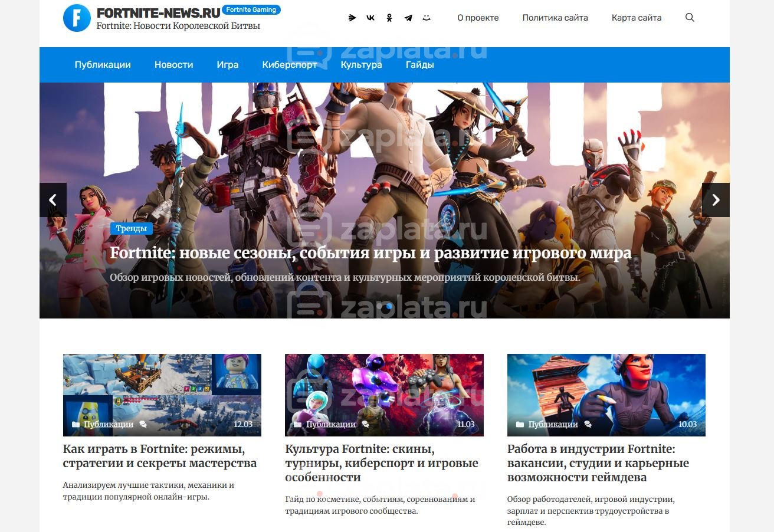Open article Работа в индустрии Fortnite
Screen dimensions: 774x532
click(x=598, y=463)
